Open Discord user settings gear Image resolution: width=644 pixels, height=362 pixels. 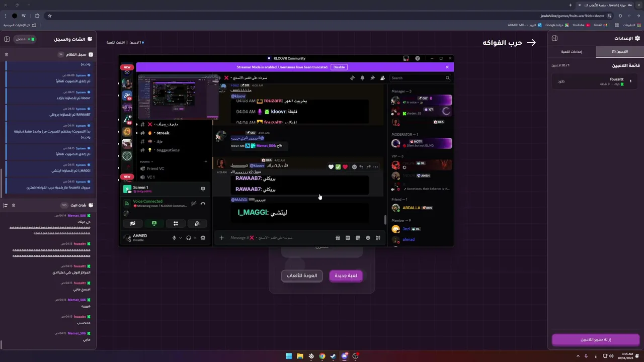tap(203, 238)
